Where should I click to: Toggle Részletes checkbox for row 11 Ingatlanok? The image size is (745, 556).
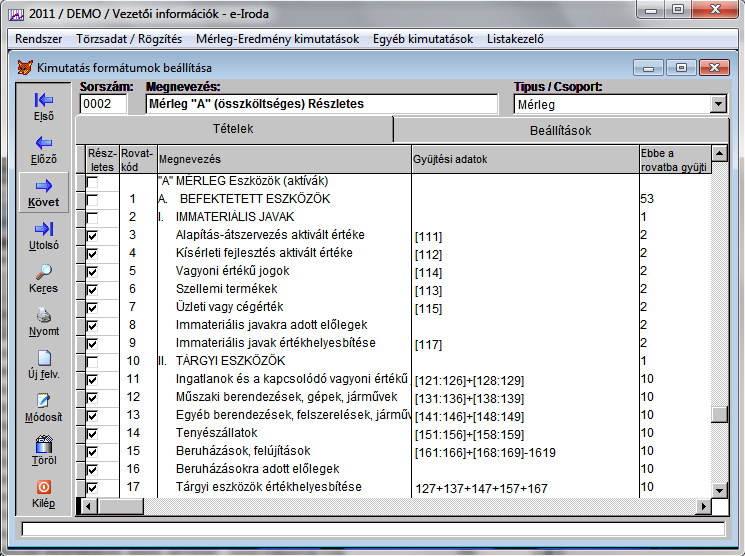click(93, 380)
